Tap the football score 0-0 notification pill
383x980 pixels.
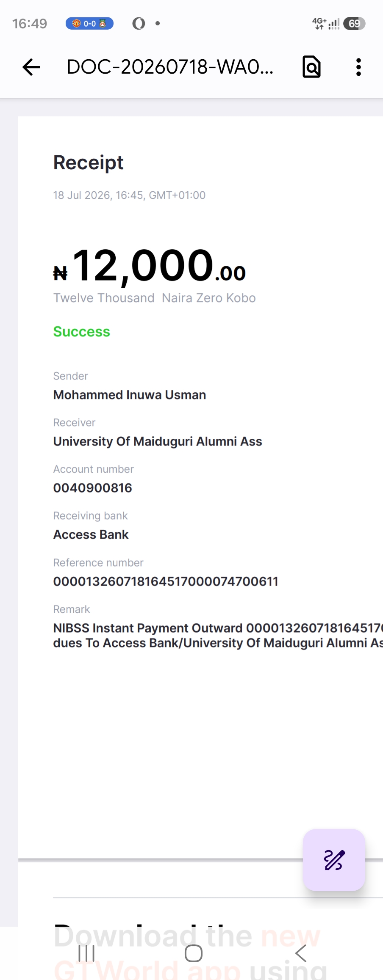click(89, 23)
